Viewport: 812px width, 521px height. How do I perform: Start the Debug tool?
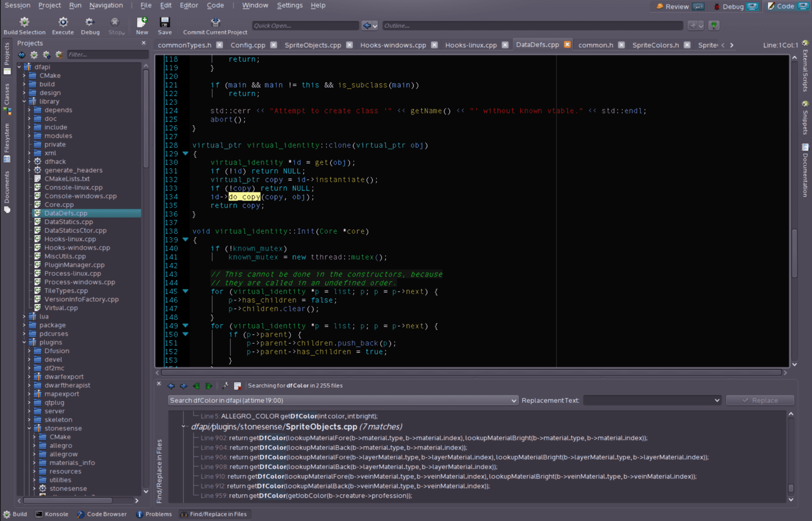pyautogui.click(x=90, y=25)
